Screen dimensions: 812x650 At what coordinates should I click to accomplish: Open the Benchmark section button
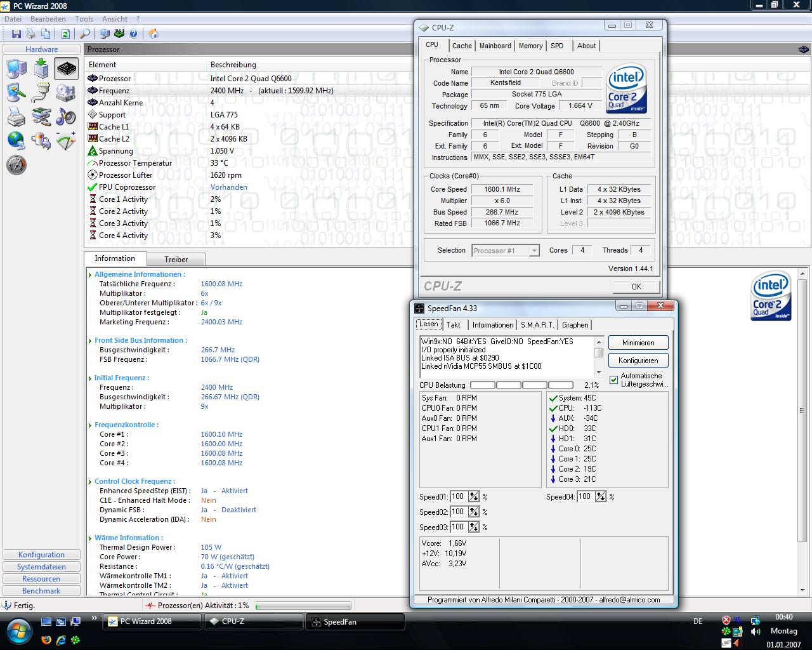tap(41, 591)
